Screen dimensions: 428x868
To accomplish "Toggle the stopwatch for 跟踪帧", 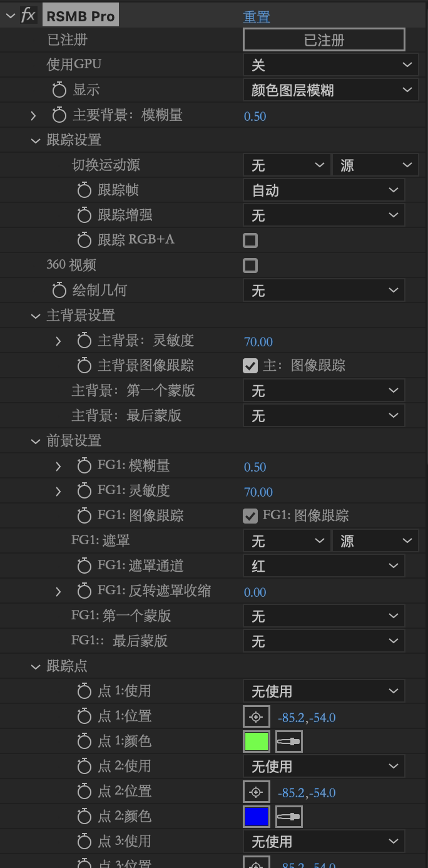I will coord(84,190).
